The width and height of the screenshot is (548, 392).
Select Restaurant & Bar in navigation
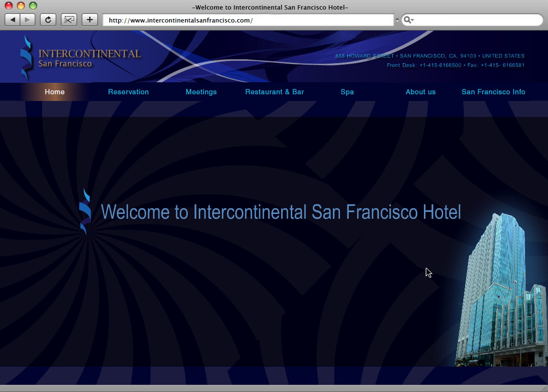[274, 92]
